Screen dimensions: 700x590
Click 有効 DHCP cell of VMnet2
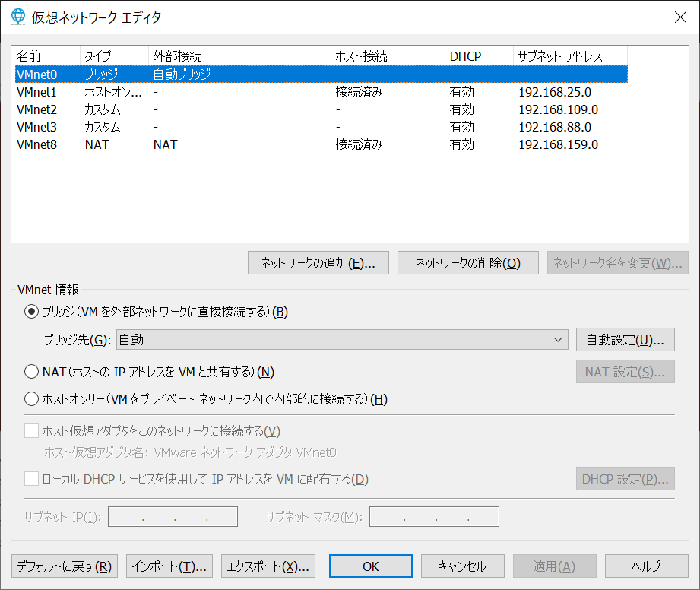click(461, 109)
